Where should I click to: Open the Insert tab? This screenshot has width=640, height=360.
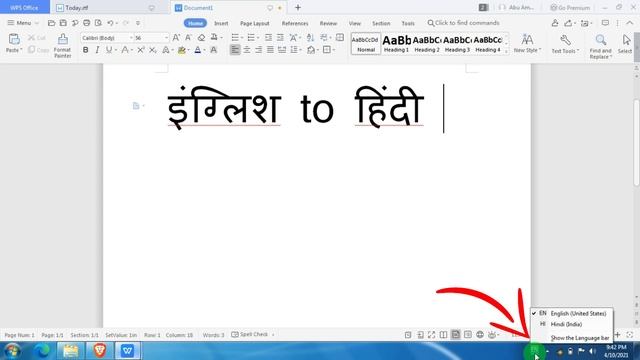coord(221,23)
